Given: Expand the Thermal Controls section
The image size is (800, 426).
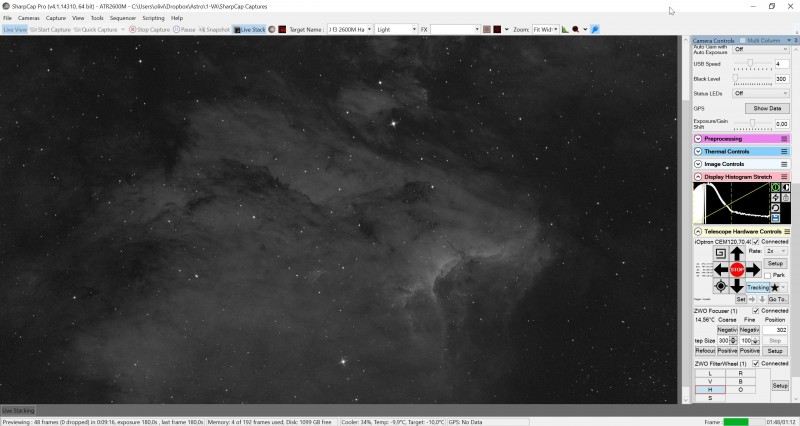Looking at the screenshot, I should pyautogui.click(x=698, y=152).
